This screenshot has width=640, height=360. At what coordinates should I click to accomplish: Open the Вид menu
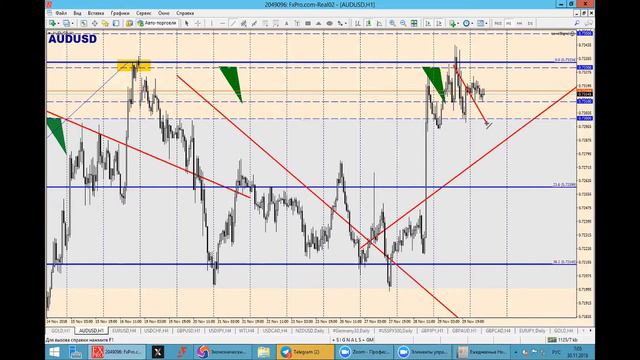click(77, 13)
